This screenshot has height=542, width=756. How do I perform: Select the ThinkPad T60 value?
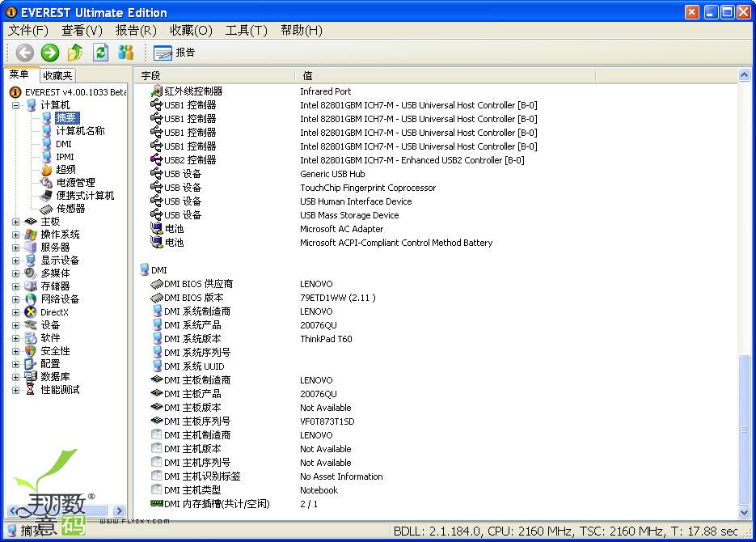coord(327,339)
